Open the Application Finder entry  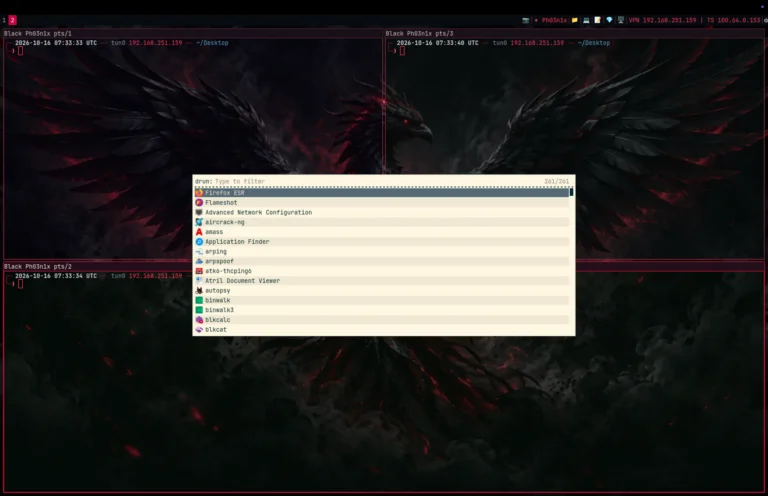pos(382,242)
